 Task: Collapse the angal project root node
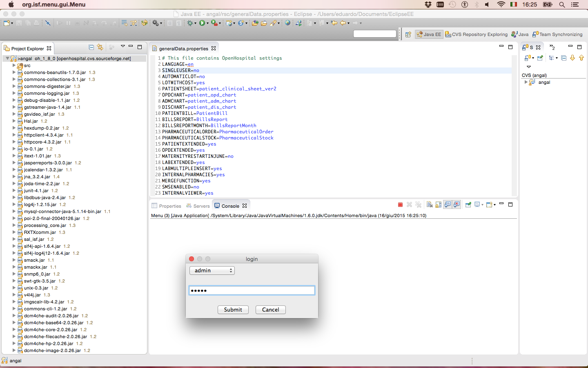[x=7, y=58]
